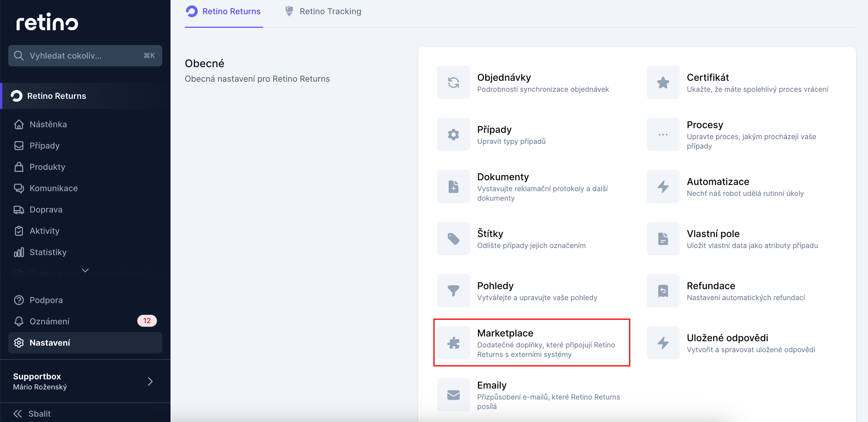Click the Štítky tag icon
This screenshot has width=868, height=422.
click(453, 238)
